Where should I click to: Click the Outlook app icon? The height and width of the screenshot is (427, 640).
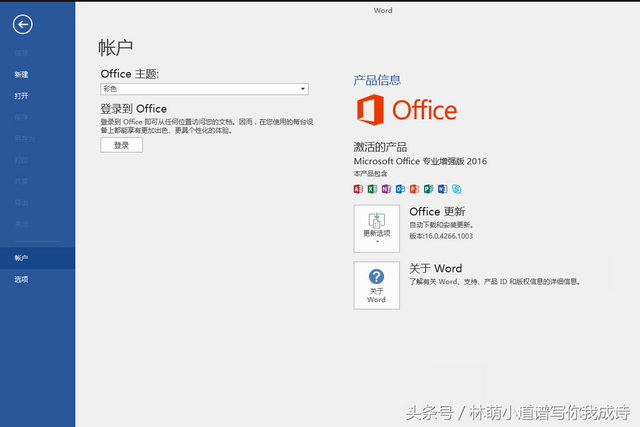tap(400, 189)
